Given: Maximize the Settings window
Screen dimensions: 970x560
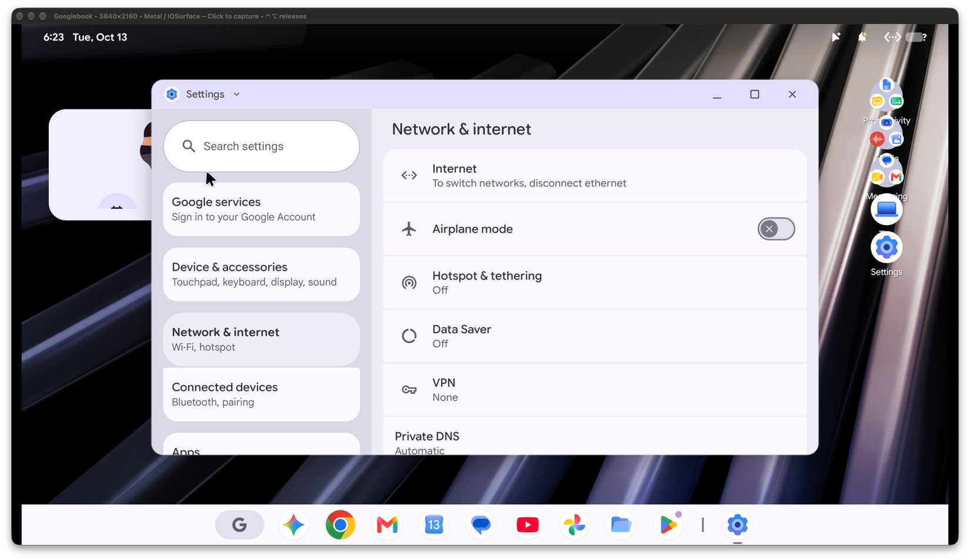Looking at the screenshot, I should click(x=754, y=95).
